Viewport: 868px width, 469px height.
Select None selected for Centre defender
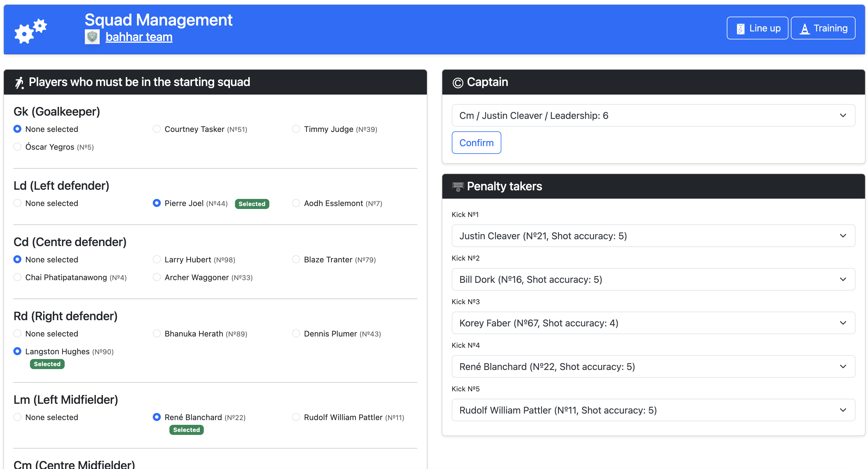pos(18,259)
